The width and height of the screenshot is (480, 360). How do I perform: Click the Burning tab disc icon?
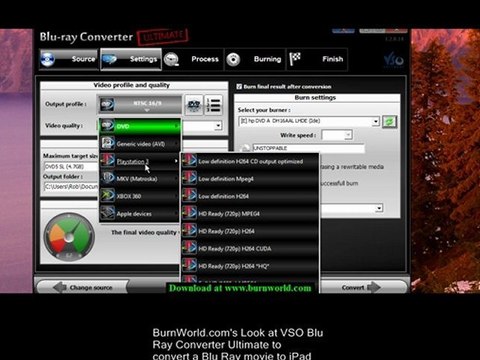coord(233,60)
